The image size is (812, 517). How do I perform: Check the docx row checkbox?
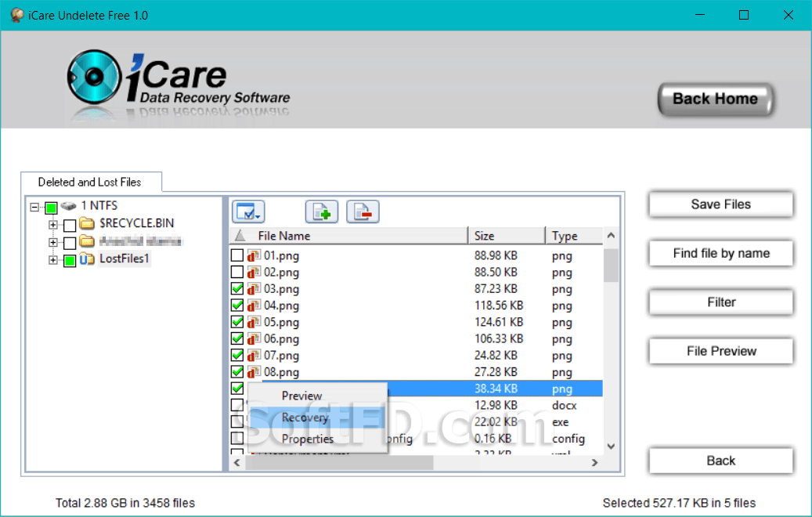point(237,404)
